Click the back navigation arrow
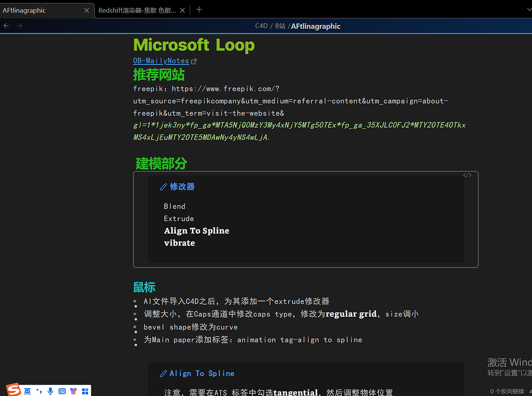This screenshot has height=396, width=532. [5, 25]
